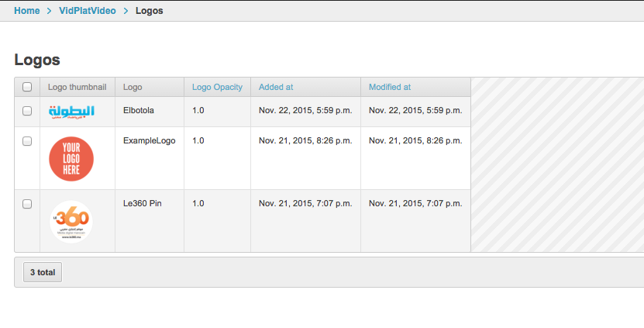The height and width of the screenshot is (328, 644).
Task: Click the ExampleLogo name cell
Action: click(x=149, y=141)
